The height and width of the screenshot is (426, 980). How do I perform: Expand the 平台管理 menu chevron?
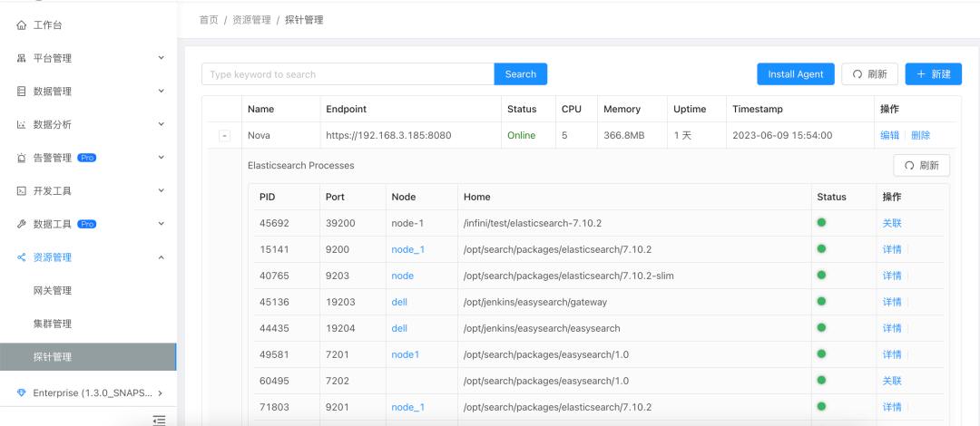click(x=161, y=58)
